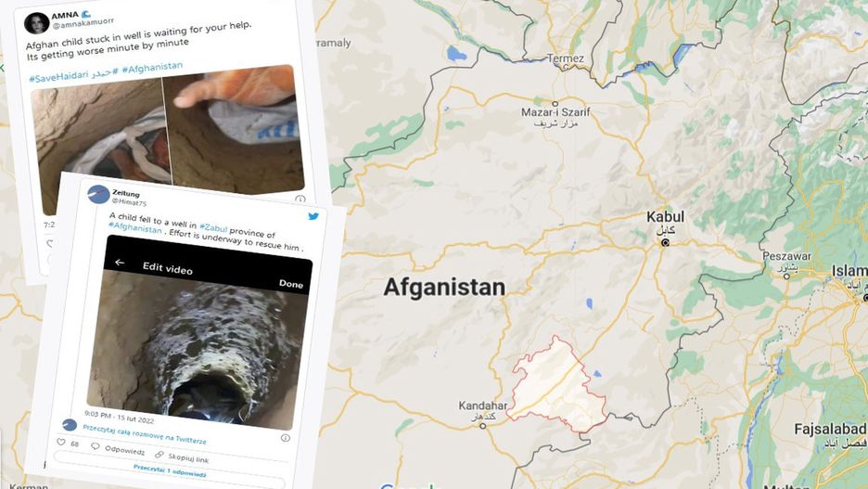The width and height of the screenshot is (868, 489).
Task: Open the info icon below the well video
Action: pos(285,437)
